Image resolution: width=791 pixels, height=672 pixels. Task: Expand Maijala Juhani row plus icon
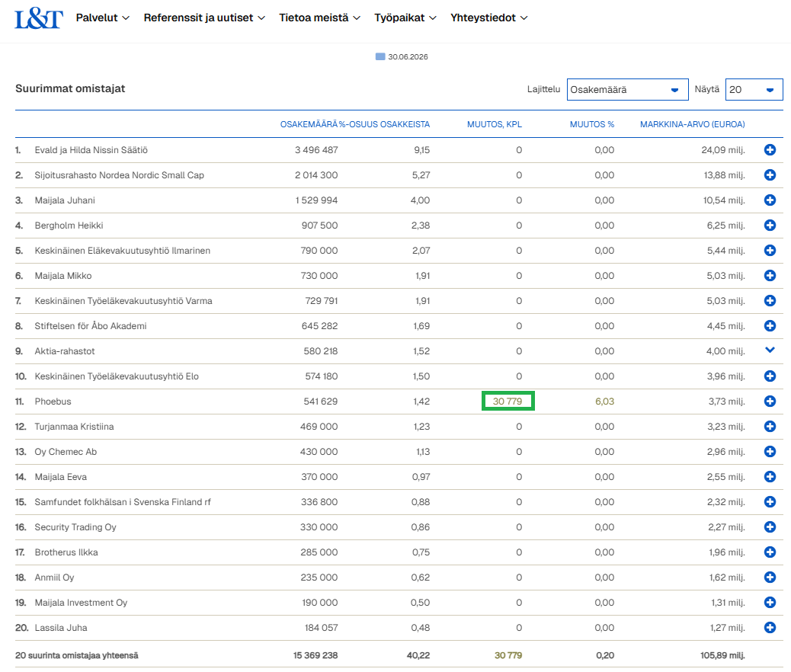click(x=770, y=200)
